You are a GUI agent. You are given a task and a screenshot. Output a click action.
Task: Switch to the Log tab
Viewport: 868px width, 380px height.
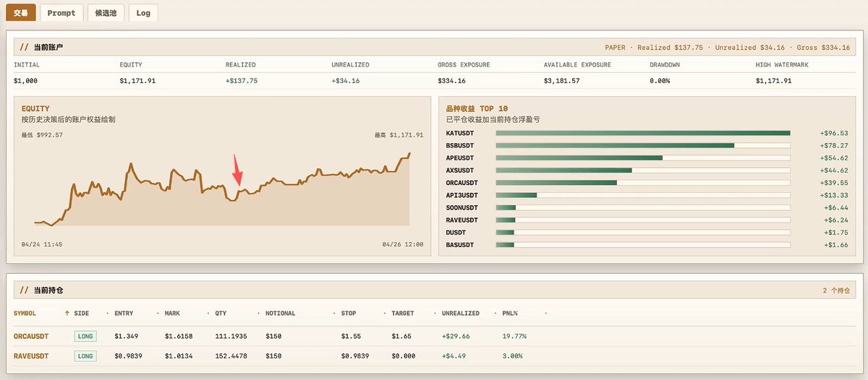coord(143,12)
